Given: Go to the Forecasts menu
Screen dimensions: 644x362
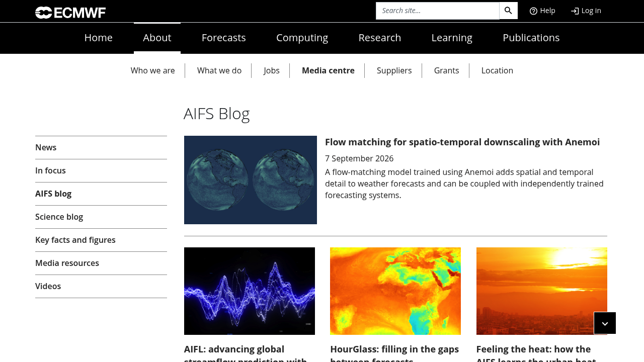Looking at the screenshot, I should tap(224, 38).
